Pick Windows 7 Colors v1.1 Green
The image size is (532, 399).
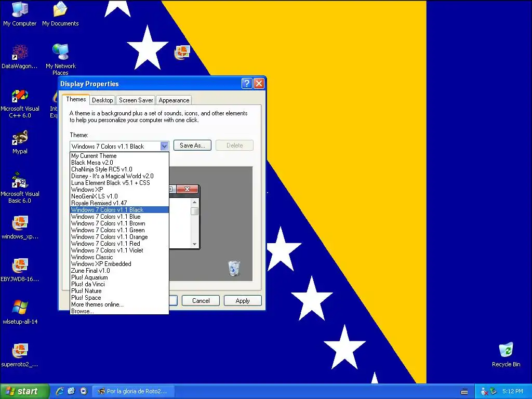tap(119, 230)
